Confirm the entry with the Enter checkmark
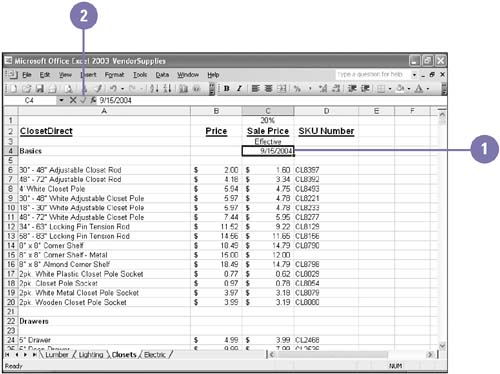The image size is (500, 374). click(x=83, y=100)
